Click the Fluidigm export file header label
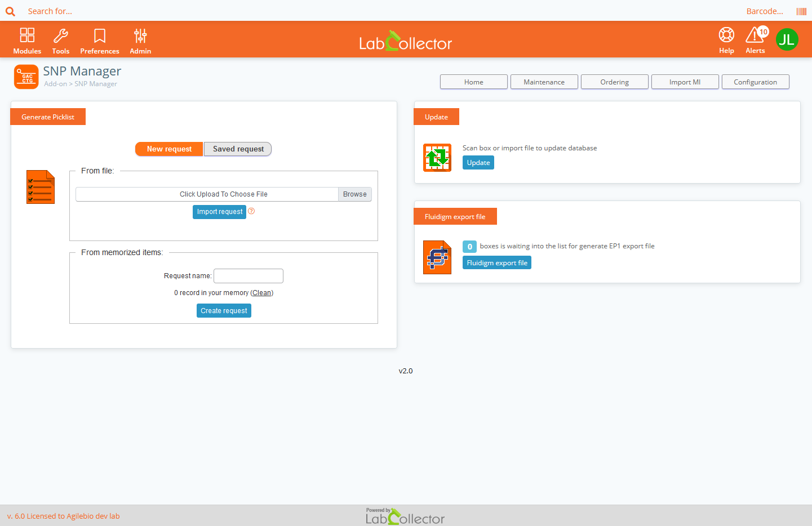This screenshot has height=526, width=812. [x=455, y=216]
